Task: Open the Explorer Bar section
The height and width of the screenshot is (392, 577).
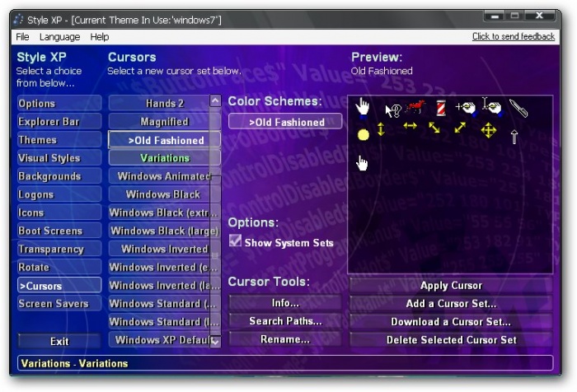Action: click(59, 122)
